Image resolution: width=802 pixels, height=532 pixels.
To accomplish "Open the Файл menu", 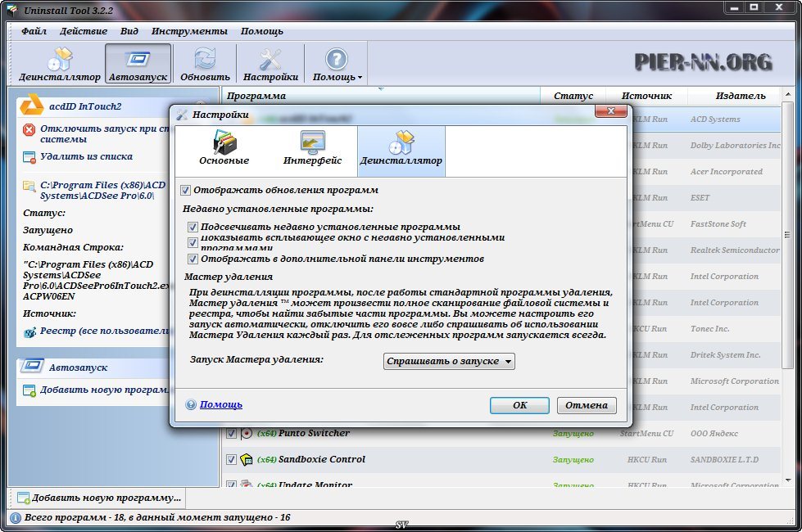I will click(x=34, y=31).
